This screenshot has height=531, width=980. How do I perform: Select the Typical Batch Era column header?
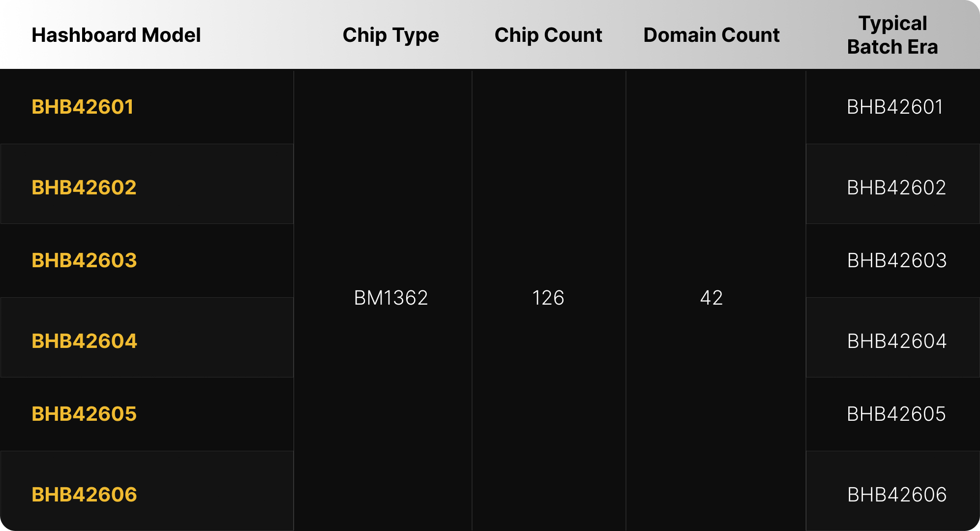point(892,35)
